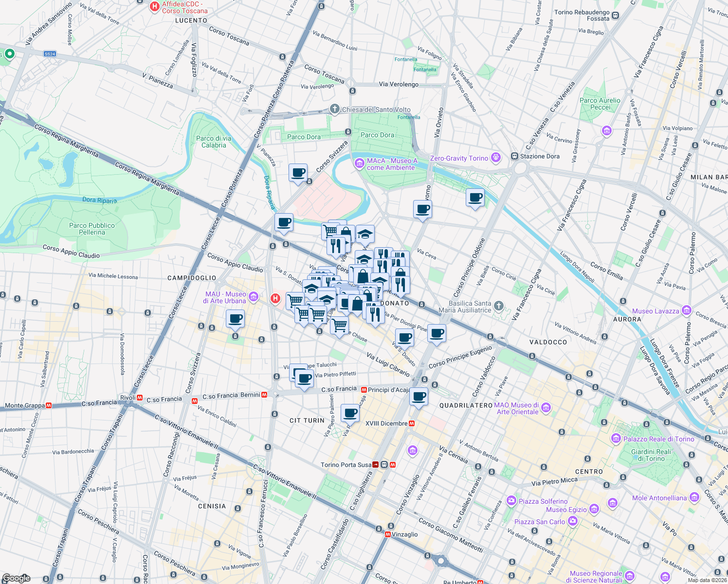Click the hospital H icon near MAU museum

(275, 298)
